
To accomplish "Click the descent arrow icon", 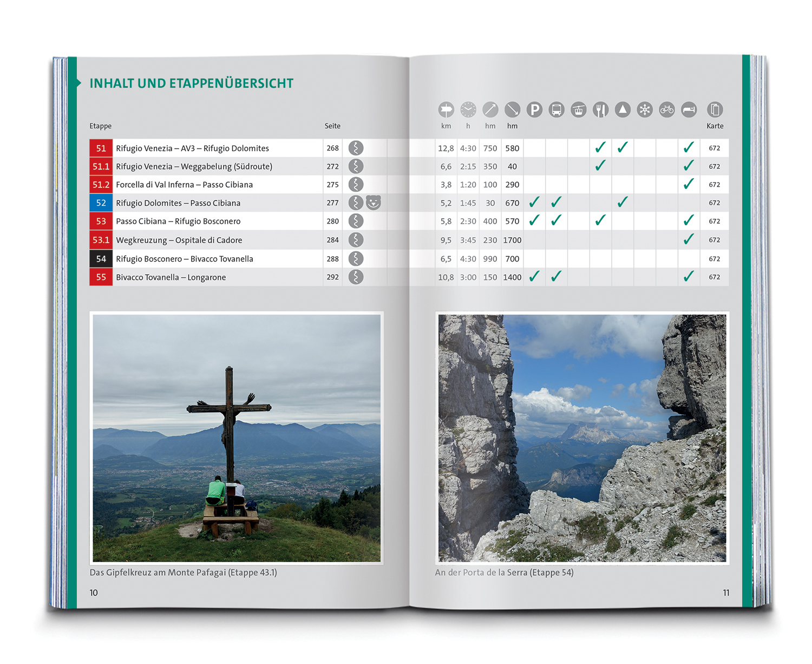I will [512, 110].
